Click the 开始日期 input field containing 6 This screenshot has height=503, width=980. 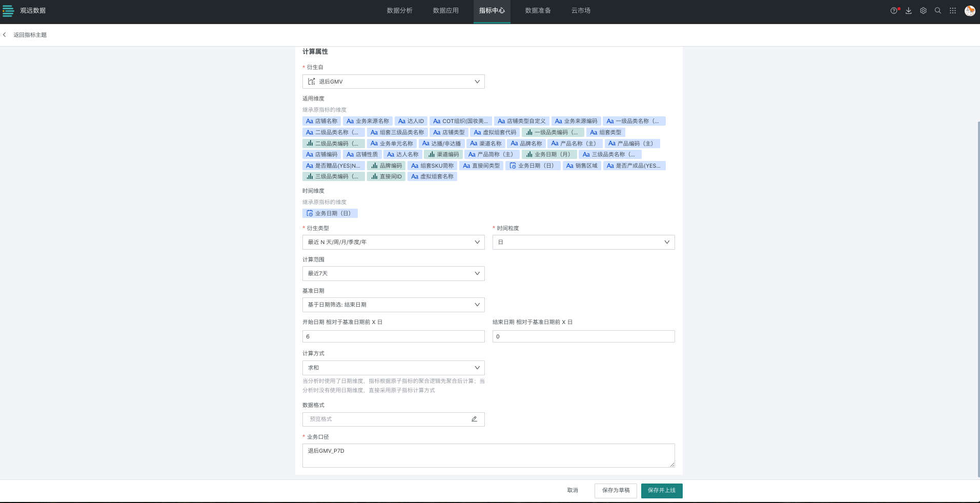point(393,336)
